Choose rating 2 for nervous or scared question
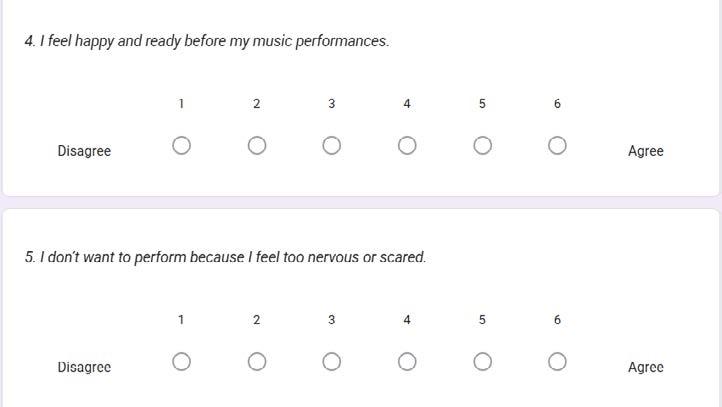This screenshot has height=407, width=722. (257, 362)
